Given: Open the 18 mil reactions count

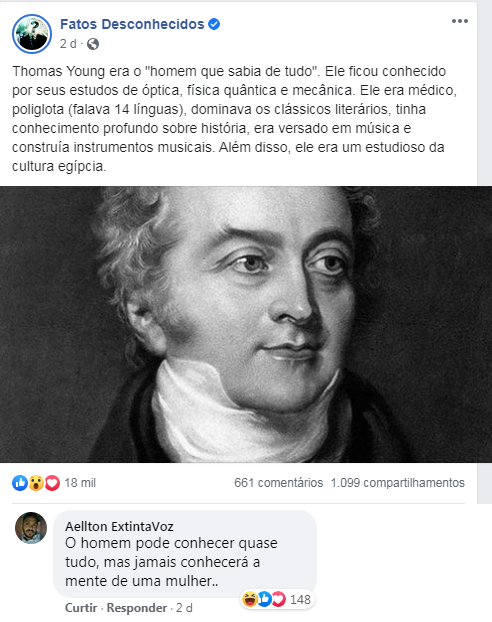Looking at the screenshot, I should coord(80,483).
